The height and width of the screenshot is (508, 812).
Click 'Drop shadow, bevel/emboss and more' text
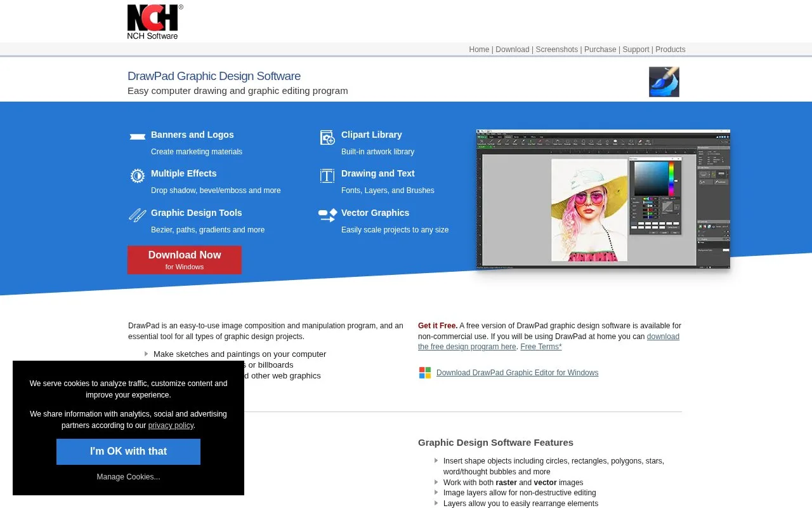(216, 190)
